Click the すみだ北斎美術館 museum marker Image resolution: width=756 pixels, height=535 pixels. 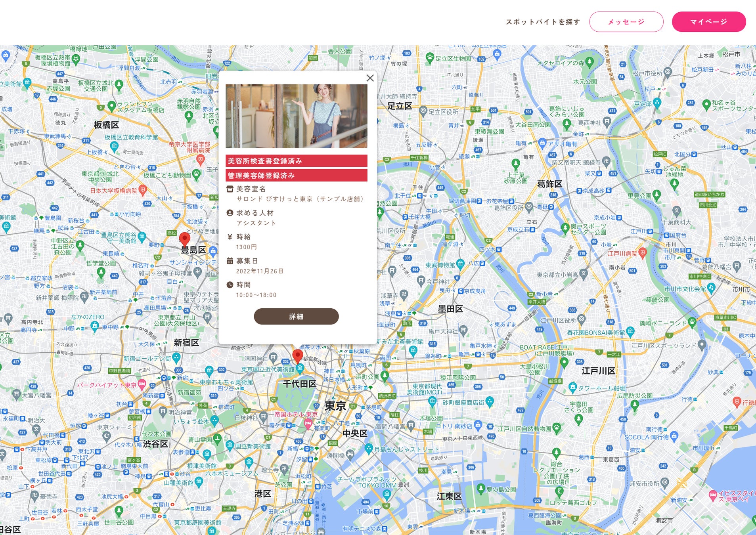coord(413,351)
